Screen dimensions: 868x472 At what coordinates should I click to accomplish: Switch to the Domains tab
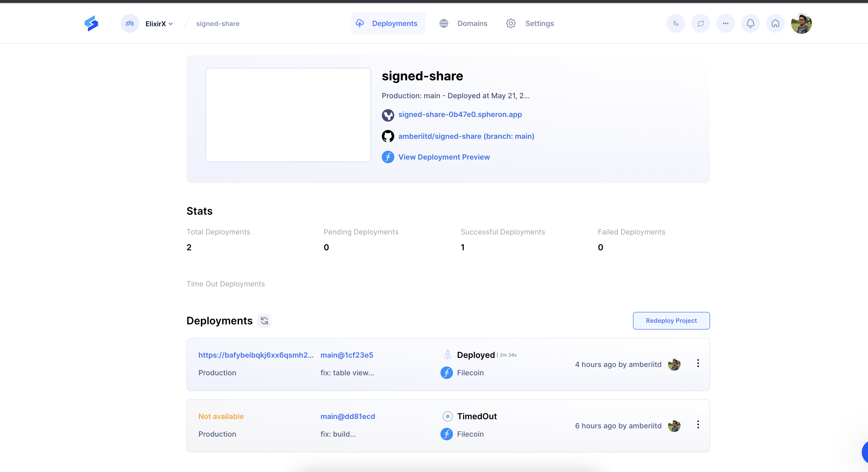click(x=463, y=23)
